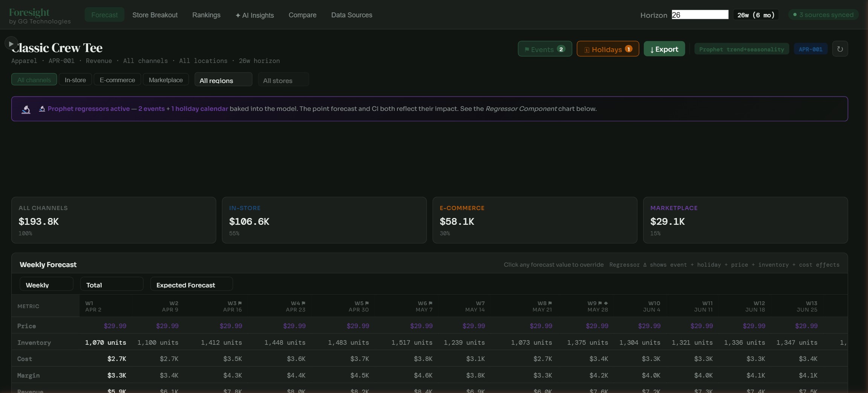
Task: Click the calendar icon in the Holidays badge
Action: [x=587, y=49]
